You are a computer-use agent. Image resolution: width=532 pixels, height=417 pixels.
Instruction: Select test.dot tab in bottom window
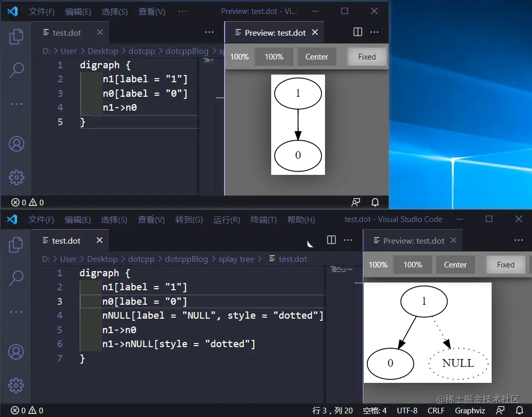tap(70, 241)
